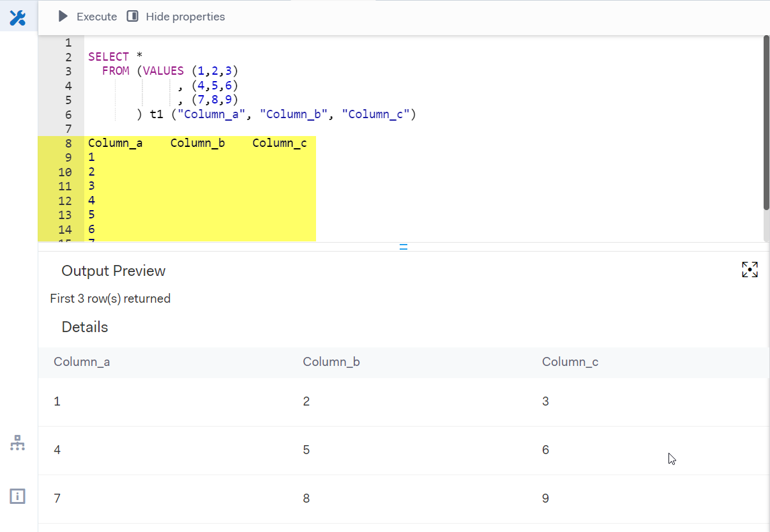
Task: Click the editor vertical scrollbar
Action: 766,123
